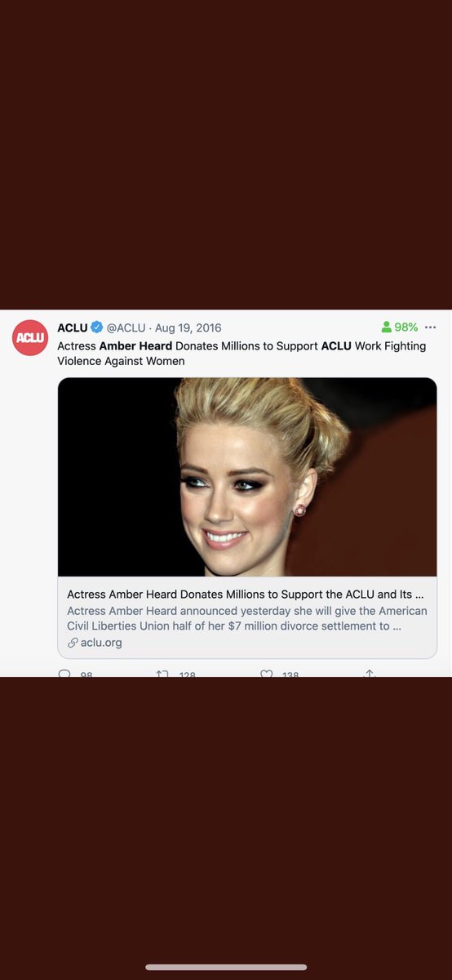
Task: Click the tweet text about Violence Against Women
Action: click(242, 354)
